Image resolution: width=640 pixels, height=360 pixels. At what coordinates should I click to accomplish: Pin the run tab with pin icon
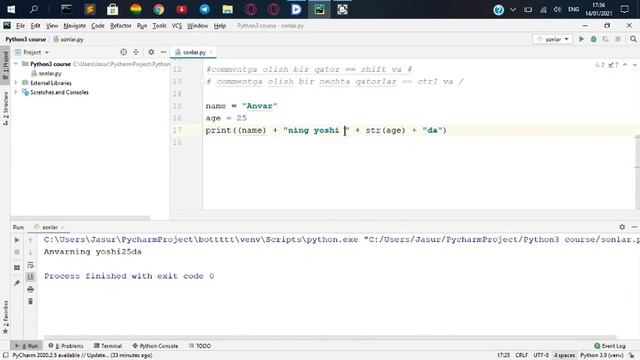click(x=17, y=283)
